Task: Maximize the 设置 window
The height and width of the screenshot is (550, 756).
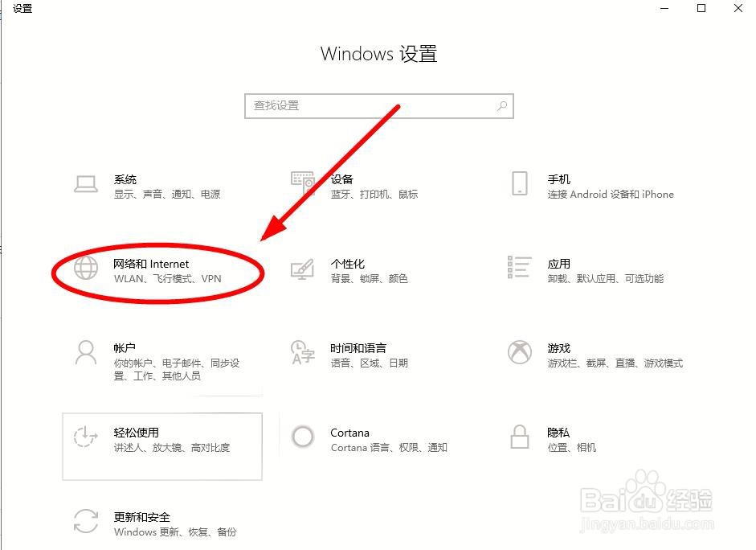Action: 701,8
